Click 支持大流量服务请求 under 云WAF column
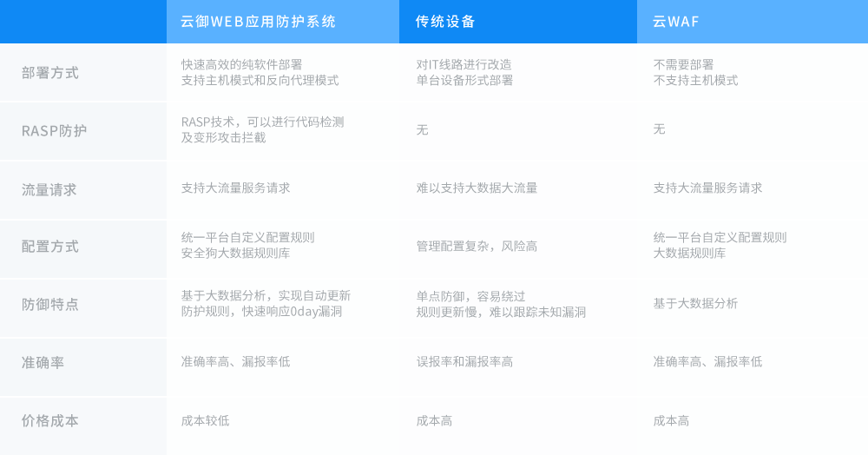Viewport: 868px width, 455px height. 707,188
